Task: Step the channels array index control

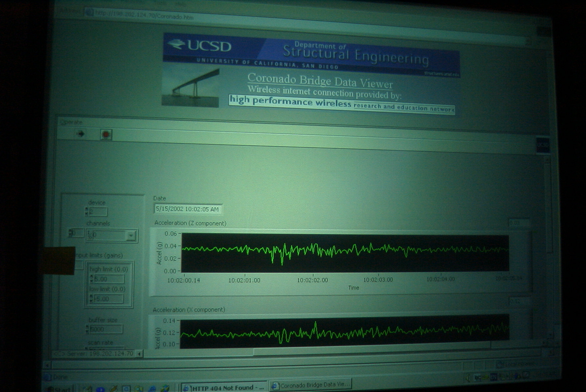Action: [71, 233]
